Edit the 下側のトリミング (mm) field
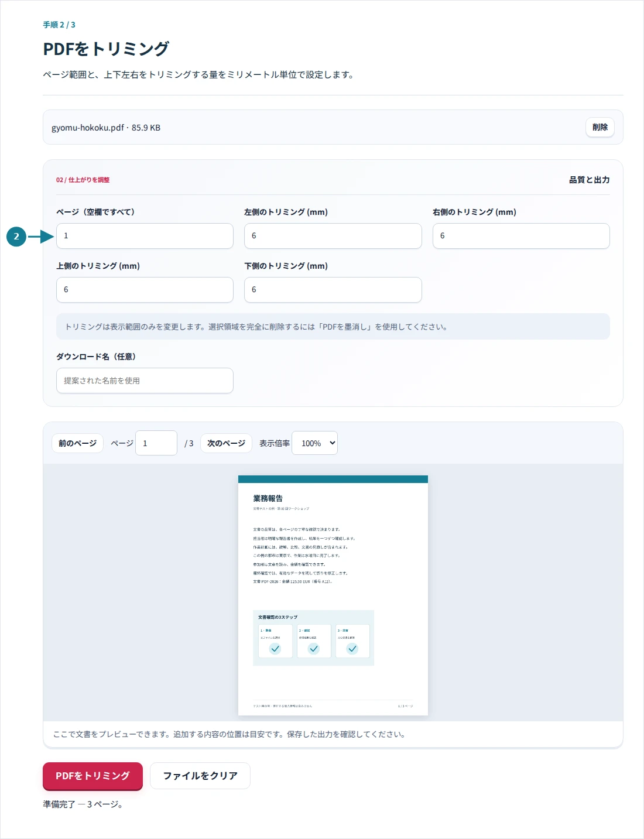The image size is (644, 839). pyautogui.click(x=333, y=290)
